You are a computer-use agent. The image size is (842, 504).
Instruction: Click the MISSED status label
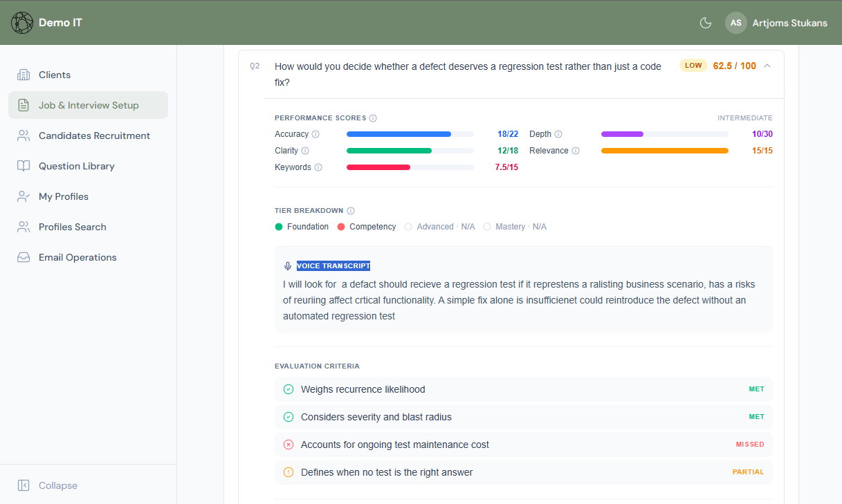pos(750,445)
